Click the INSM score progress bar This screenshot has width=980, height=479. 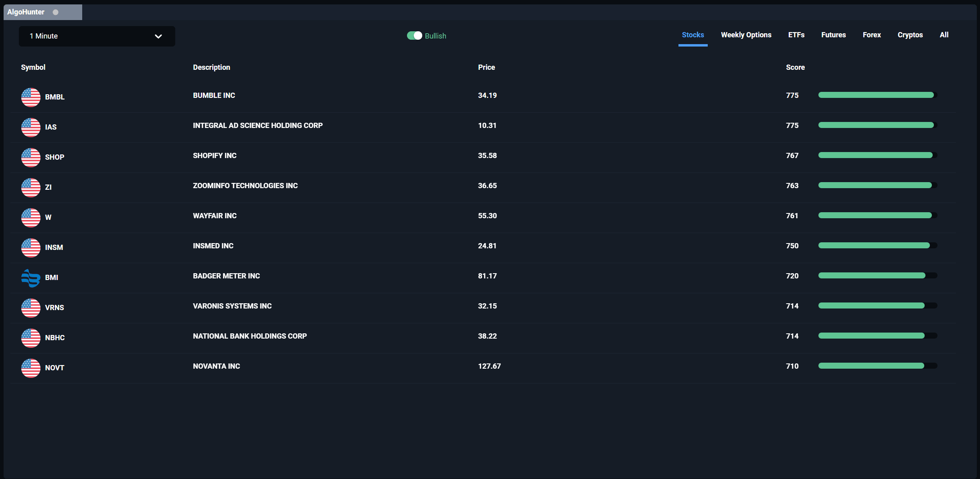tap(877, 246)
